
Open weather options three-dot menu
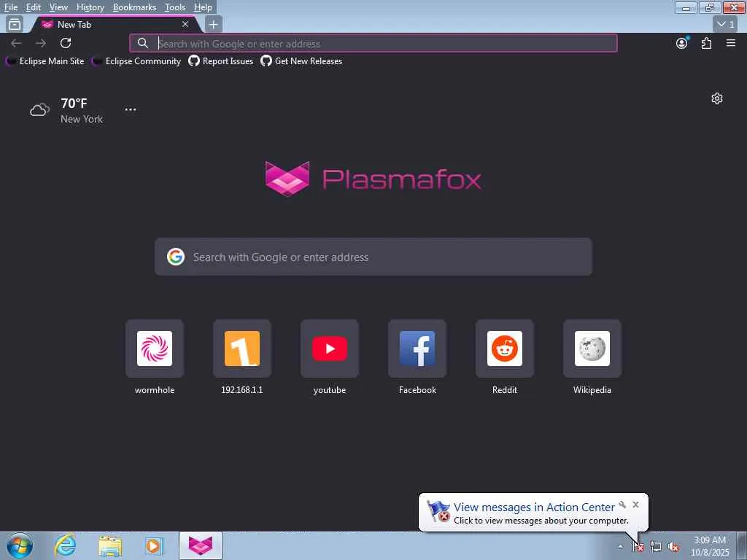(131, 109)
